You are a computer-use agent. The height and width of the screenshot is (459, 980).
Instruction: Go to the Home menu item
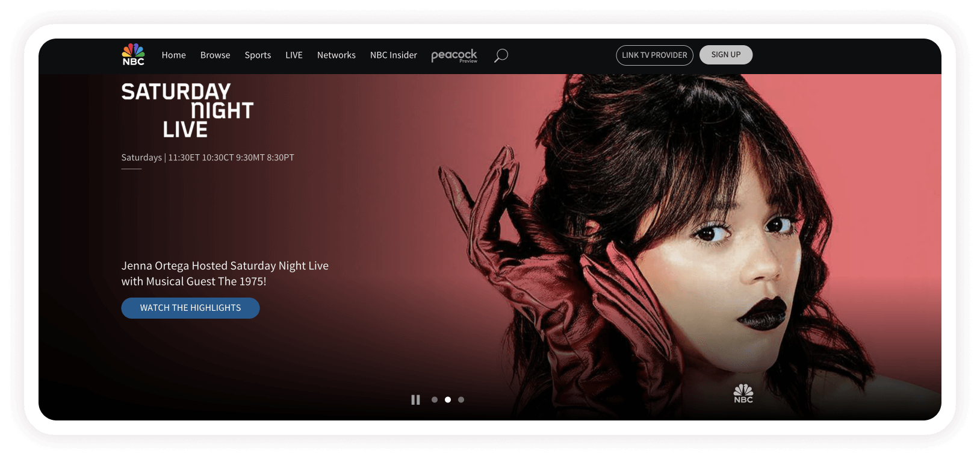174,55
